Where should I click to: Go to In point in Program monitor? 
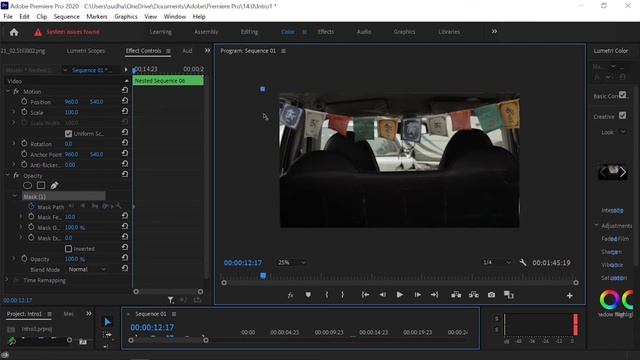[x=365, y=295]
